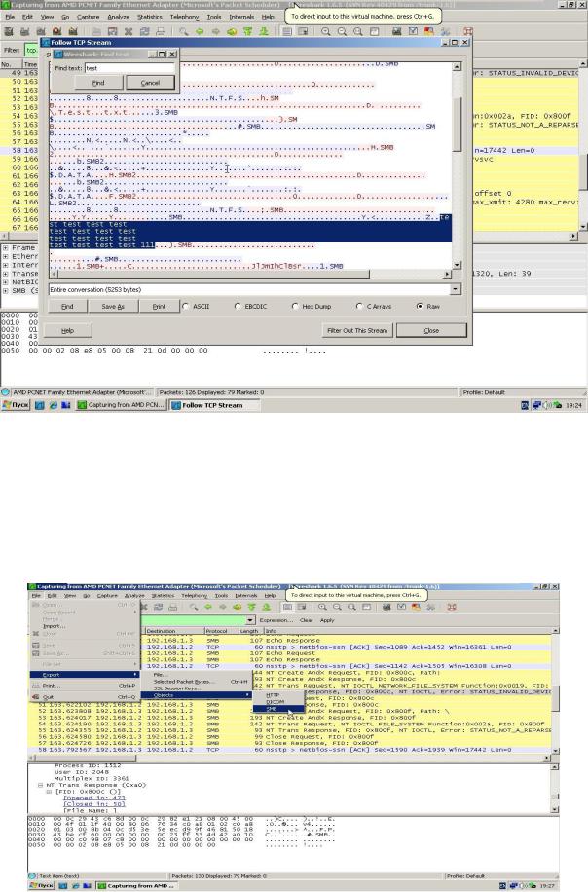The width and height of the screenshot is (588, 892).
Task: Click the Apply filter button
Action: [x=327, y=620]
